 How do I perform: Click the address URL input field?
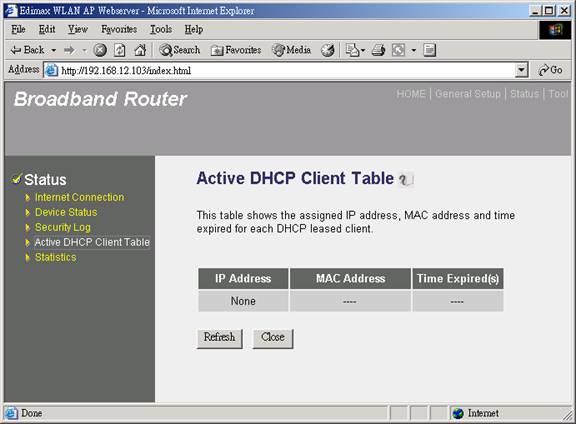point(286,70)
